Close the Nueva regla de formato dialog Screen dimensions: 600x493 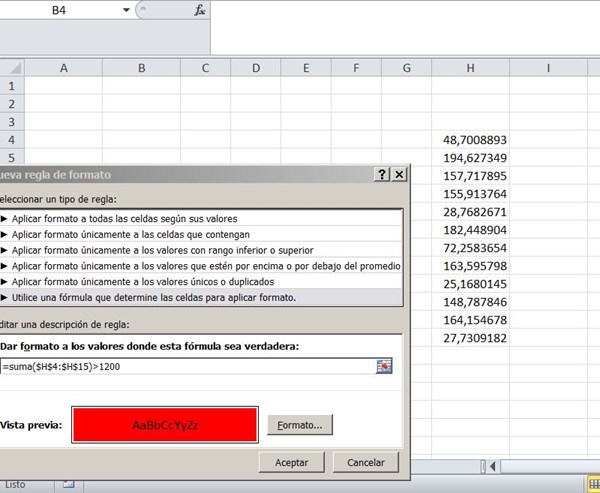tap(399, 175)
